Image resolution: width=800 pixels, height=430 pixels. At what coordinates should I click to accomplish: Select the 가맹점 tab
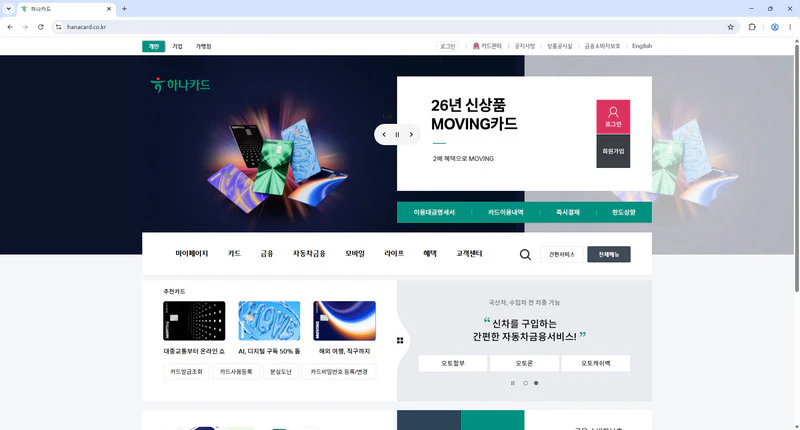[204, 46]
